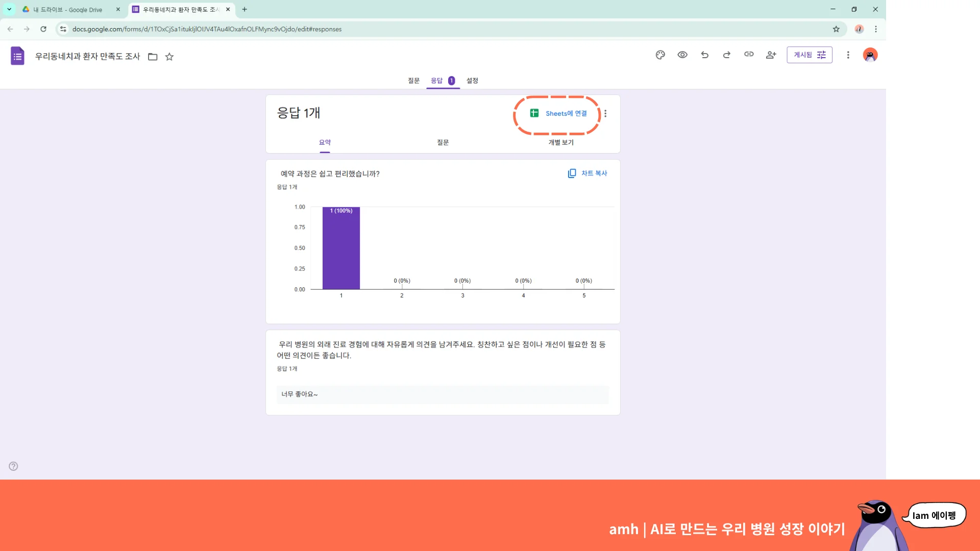Open the help question mark icon
The width and height of the screenshot is (980, 551).
click(13, 466)
